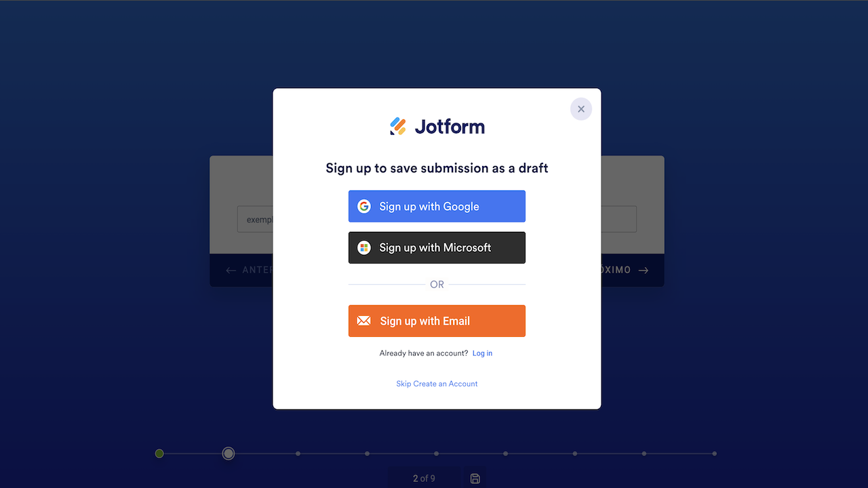Viewport: 868px width, 488px height.
Task: Go to the fifth progress dot
Action: (436, 453)
